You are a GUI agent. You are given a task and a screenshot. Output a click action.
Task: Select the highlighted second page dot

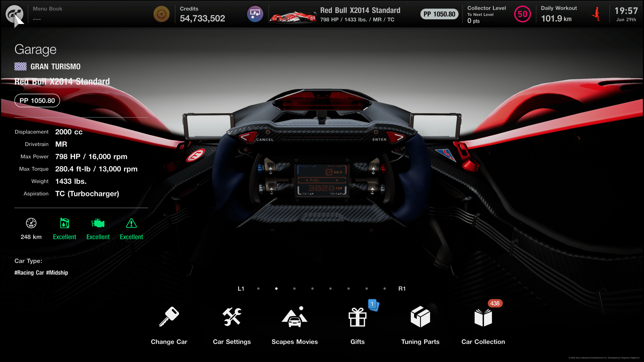[276, 289]
